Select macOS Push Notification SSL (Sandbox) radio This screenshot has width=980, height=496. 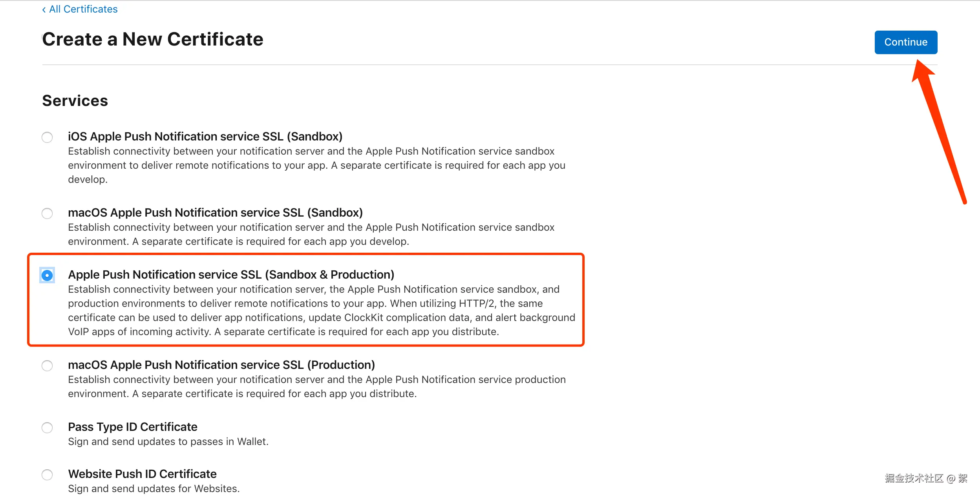[x=47, y=213]
